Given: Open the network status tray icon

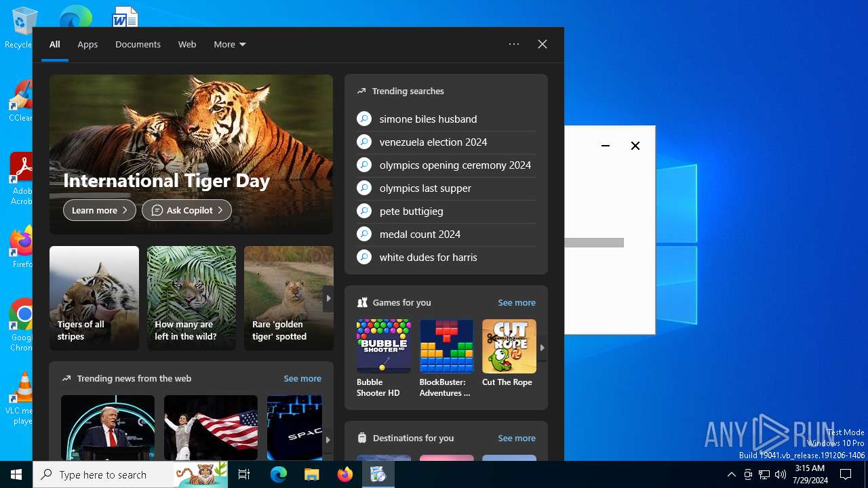Looking at the screenshot, I should click(x=764, y=474).
